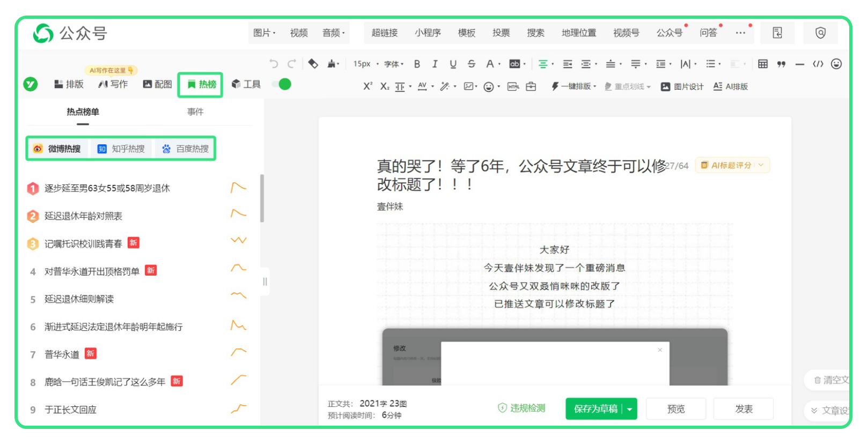Viewport: 868px width, 445px height.
Task: Open the 工具 panel tab
Action: point(246,84)
